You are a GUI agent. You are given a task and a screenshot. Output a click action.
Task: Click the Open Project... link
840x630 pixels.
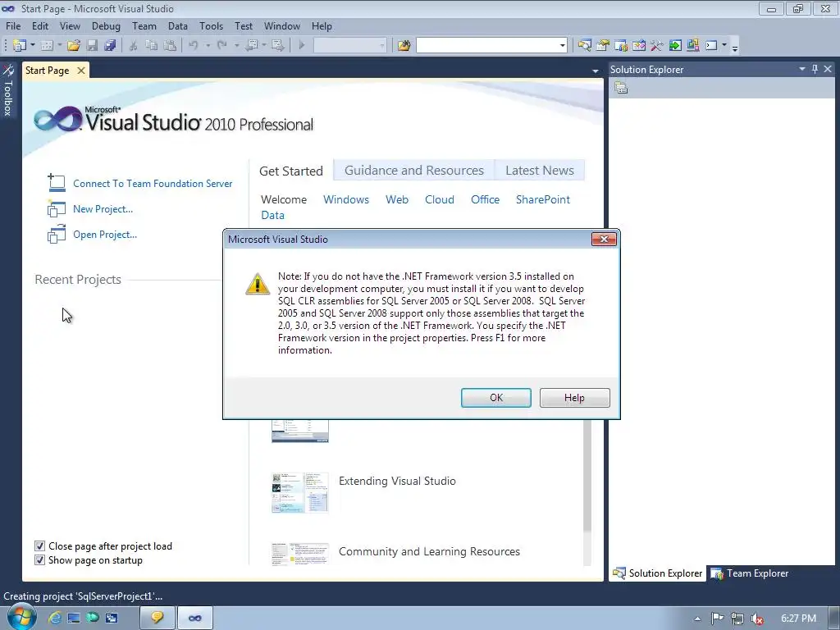[105, 234]
